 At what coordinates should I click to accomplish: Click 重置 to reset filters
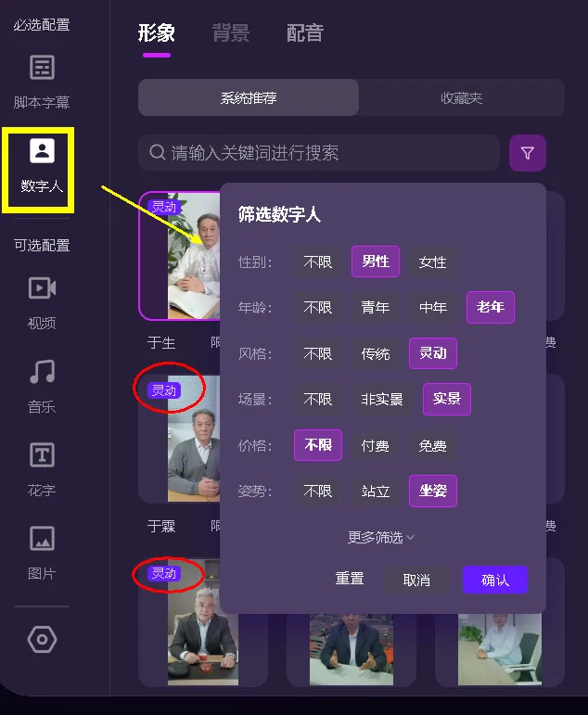click(350, 579)
